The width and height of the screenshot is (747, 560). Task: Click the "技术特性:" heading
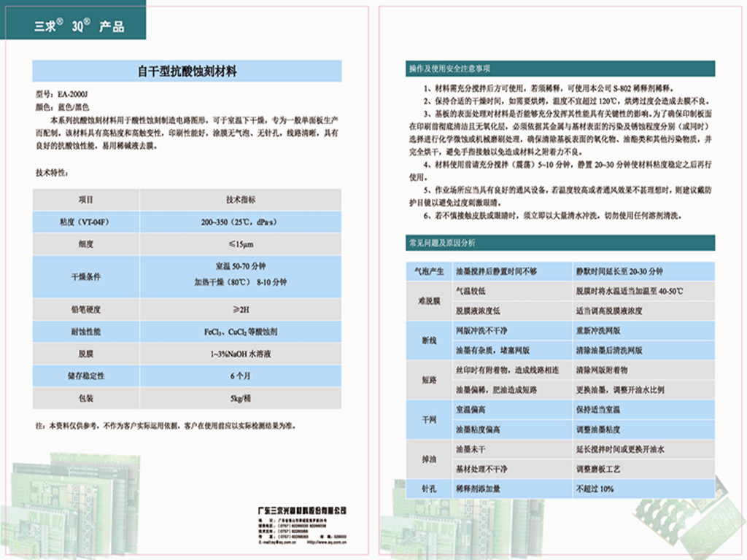pyautogui.click(x=52, y=172)
